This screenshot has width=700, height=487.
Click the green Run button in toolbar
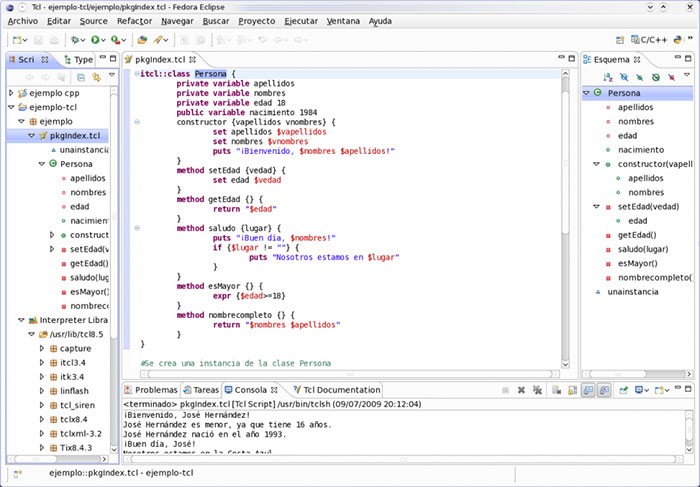point(97,40)
